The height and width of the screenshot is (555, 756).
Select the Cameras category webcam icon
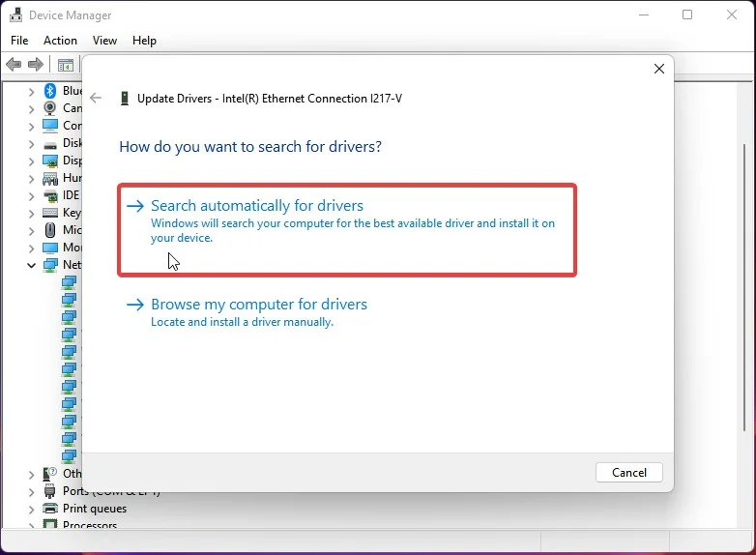point(50,108)
